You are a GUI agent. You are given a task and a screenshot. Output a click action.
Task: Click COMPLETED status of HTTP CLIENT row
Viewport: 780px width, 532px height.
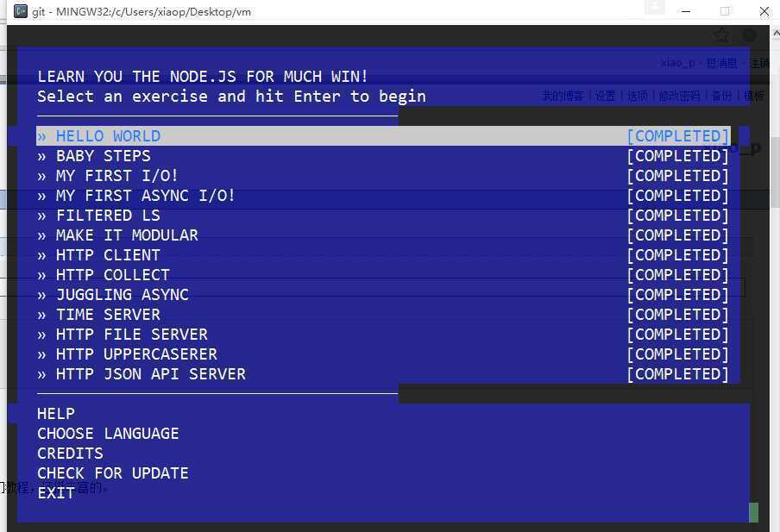677,255
